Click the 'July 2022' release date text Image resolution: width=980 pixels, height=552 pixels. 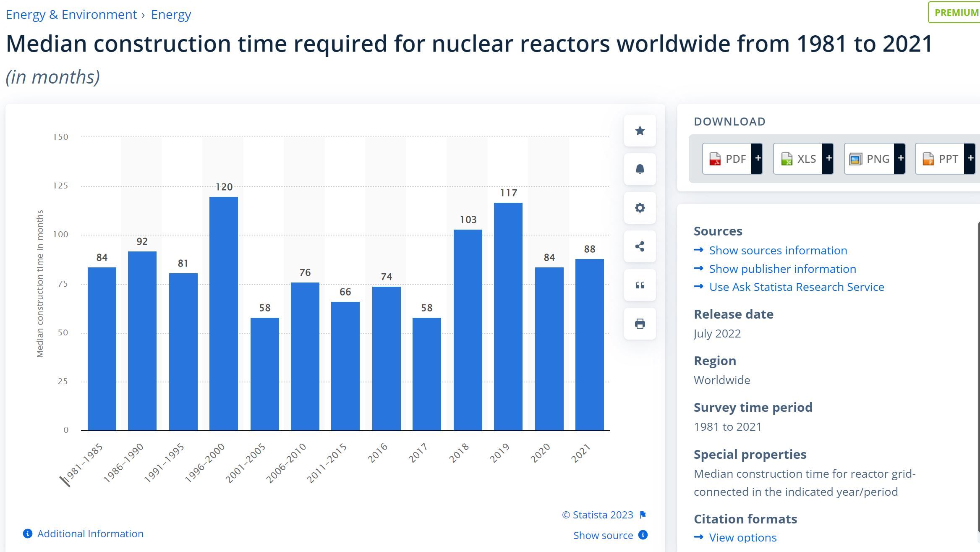tap(717, 333)
